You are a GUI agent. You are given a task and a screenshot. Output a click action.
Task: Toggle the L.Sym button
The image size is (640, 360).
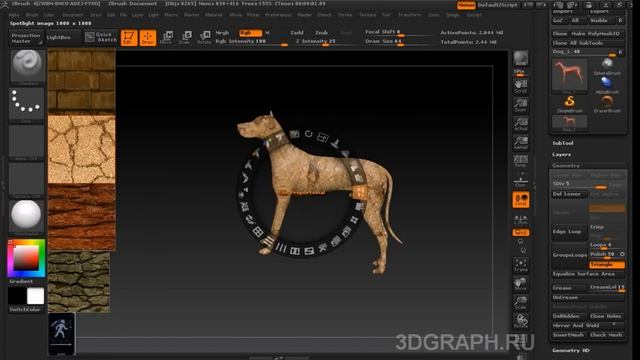pos(520,220)
